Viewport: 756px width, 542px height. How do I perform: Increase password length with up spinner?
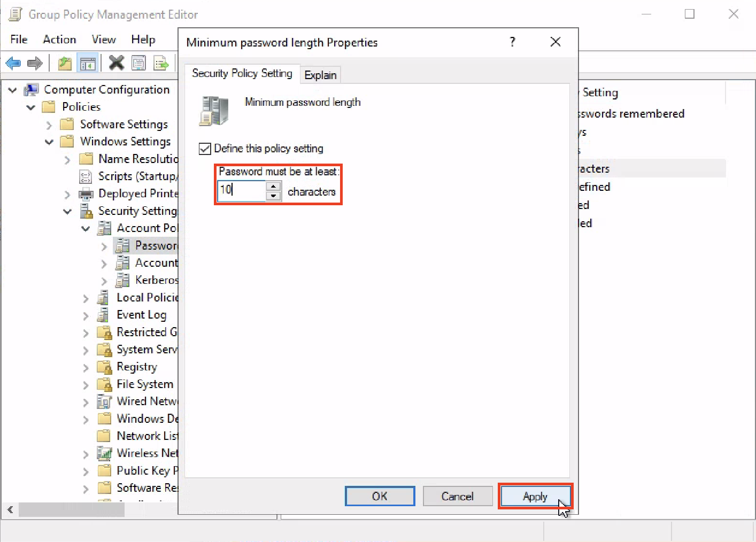[x=273, y=186]
